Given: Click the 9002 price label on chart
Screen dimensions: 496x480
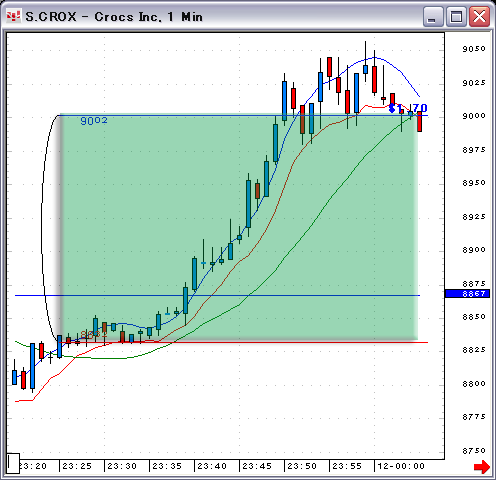Looking at the screenshot, I should 94,121.
